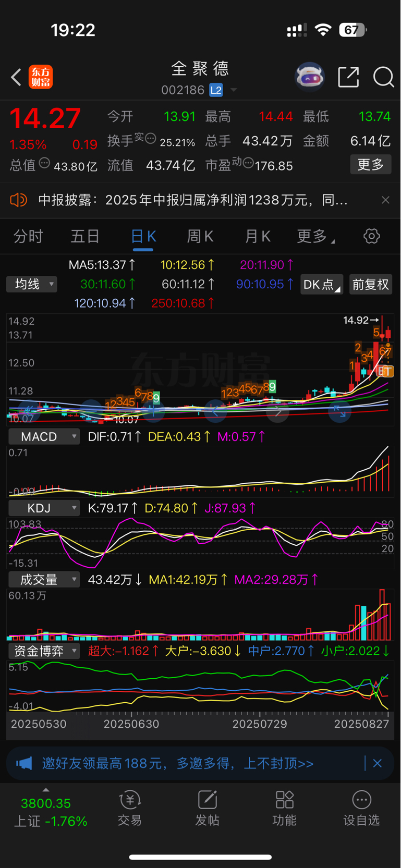
Task: Tap the Wi-Fi status icon
Action: [323, 30]
